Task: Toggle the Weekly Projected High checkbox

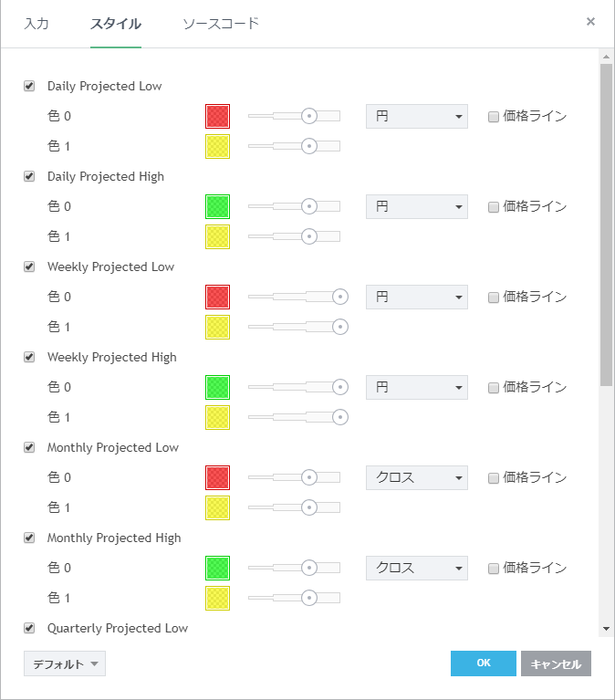Action: [x=29, y=357]
